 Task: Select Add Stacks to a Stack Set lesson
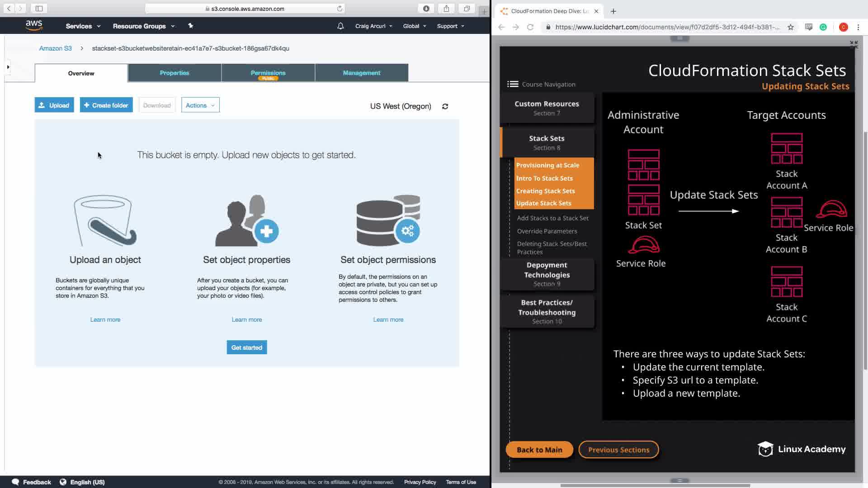(x=552, y=218)
